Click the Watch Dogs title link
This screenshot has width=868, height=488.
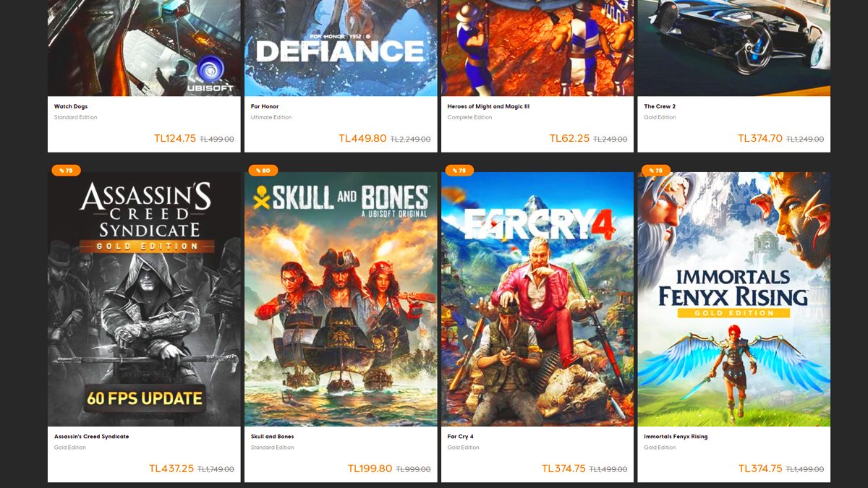(x=71, y=106)
